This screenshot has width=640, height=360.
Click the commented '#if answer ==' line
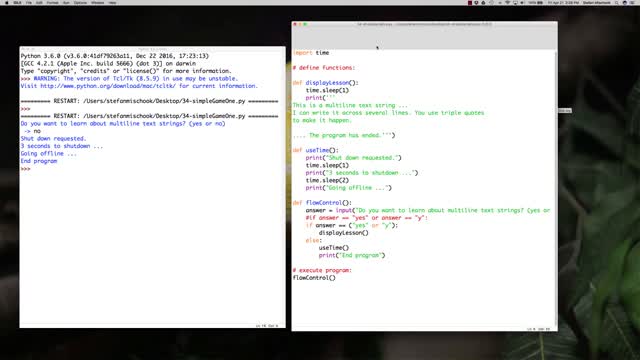[367, 218]
